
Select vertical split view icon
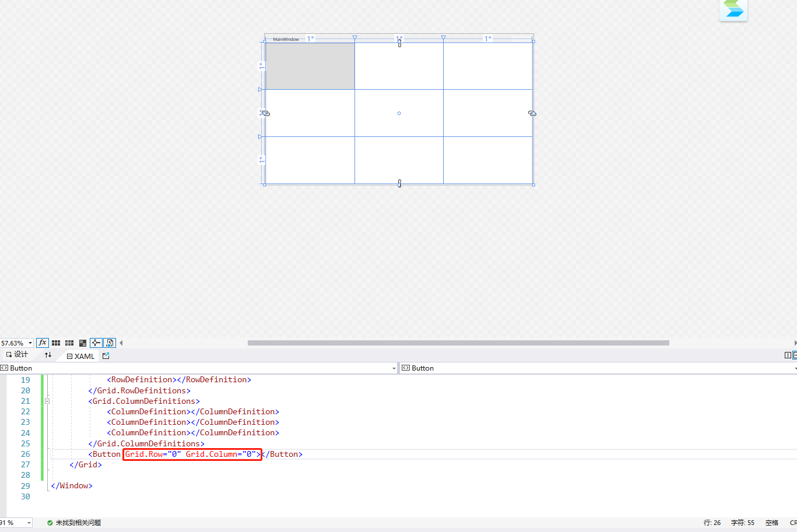click(788, 355)
